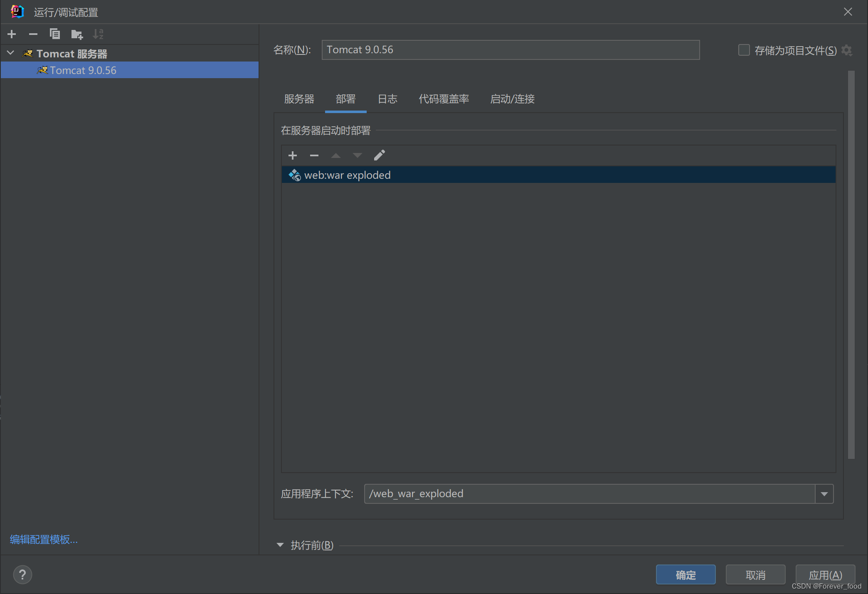Sort configurations alphabetically
The height and width of the screenshot is (594, 868).
[98, 34]
